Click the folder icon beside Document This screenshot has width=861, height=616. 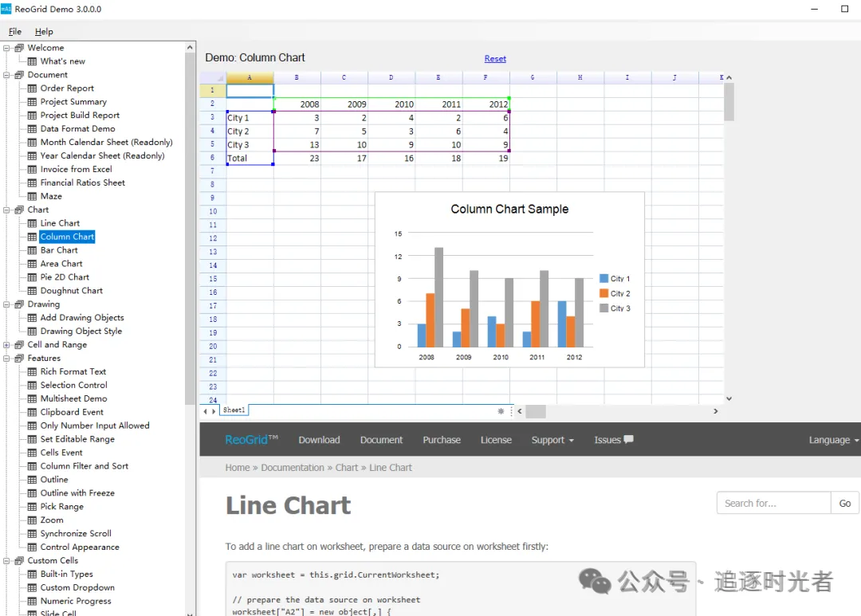coord(19,75)
